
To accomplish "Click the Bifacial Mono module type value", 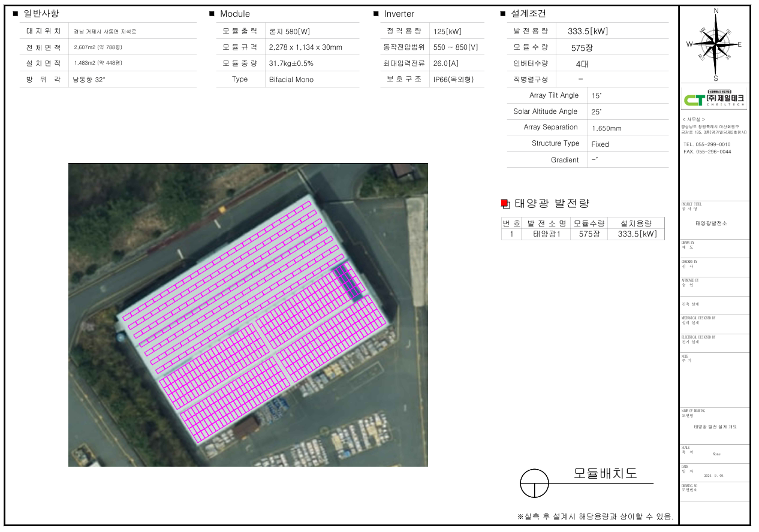I will pyautogui.click(x=291, y=80).
